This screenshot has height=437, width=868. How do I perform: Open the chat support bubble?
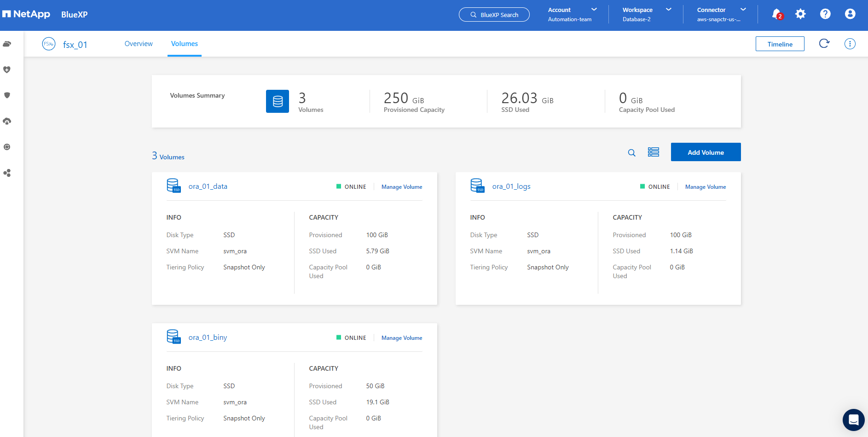coord(853,420)
